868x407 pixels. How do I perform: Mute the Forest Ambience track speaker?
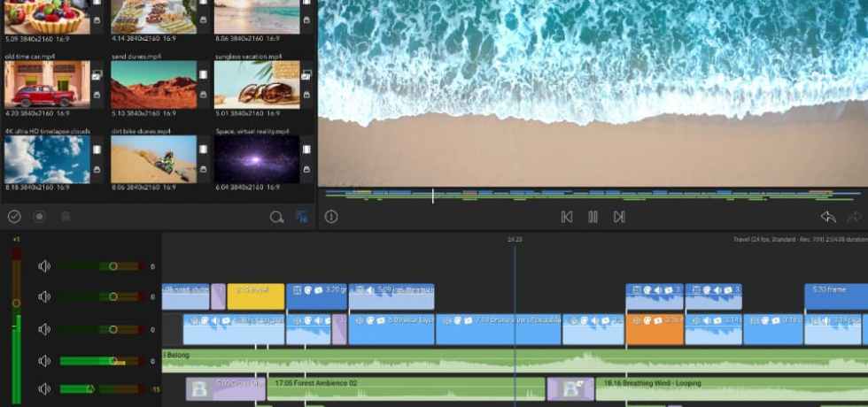coord(44,389)
